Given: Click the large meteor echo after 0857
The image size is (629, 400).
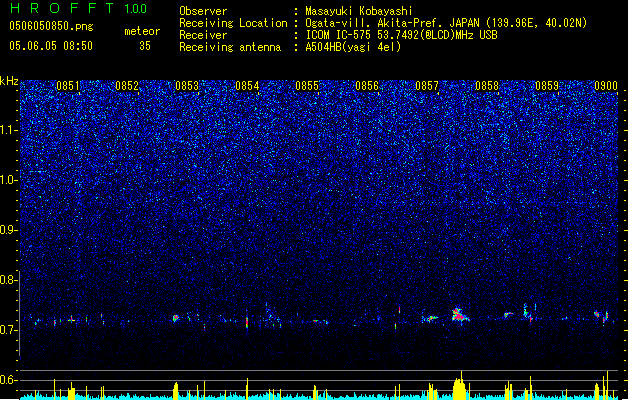Looking at the screenshot, I should click(459, 315).
